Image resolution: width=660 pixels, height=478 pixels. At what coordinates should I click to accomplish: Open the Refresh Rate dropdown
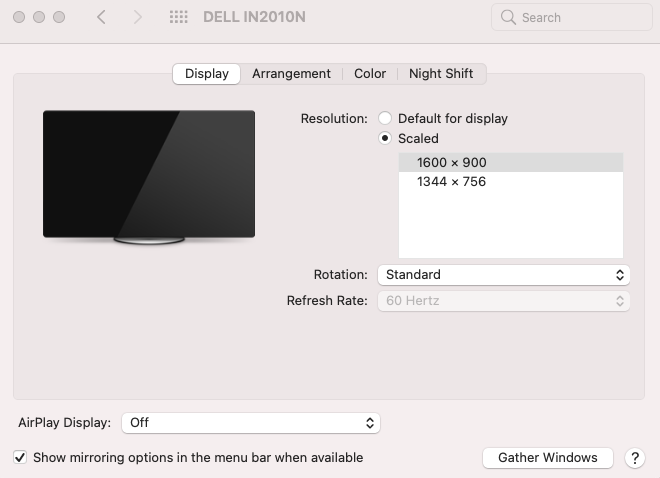(504, 301)
